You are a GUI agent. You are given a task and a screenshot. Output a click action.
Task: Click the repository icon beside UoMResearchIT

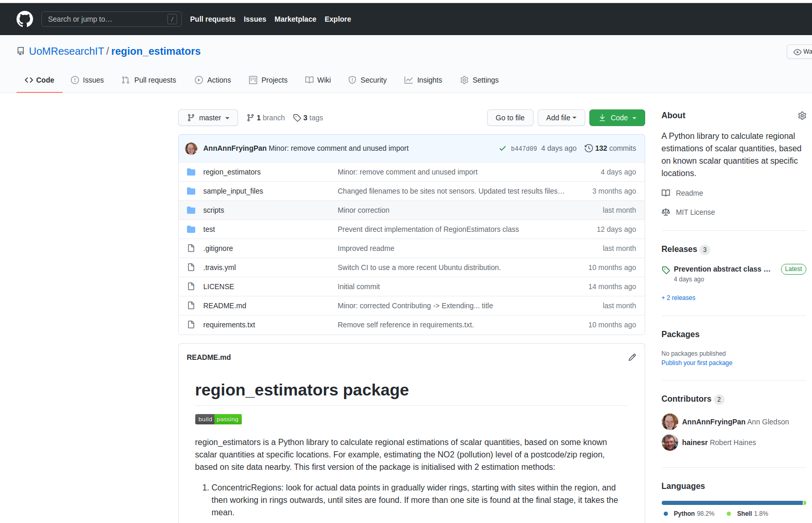[21, 51]
